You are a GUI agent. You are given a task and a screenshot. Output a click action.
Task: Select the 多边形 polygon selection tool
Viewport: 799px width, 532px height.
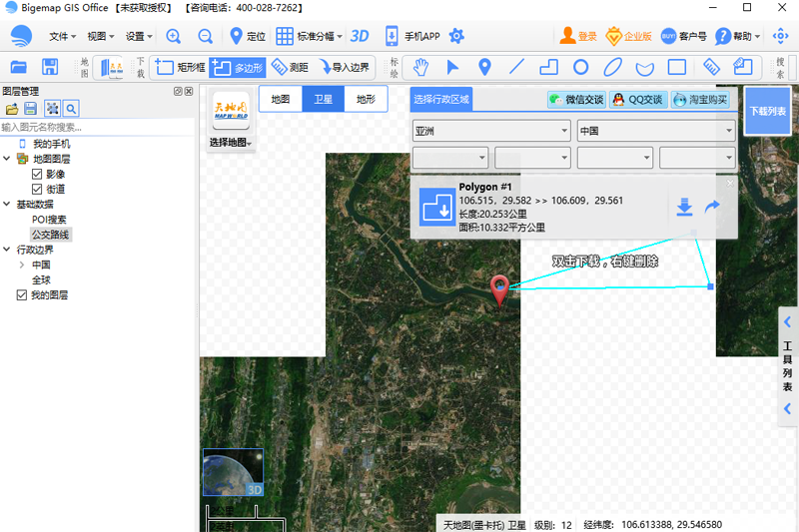[x=238, y=68]
